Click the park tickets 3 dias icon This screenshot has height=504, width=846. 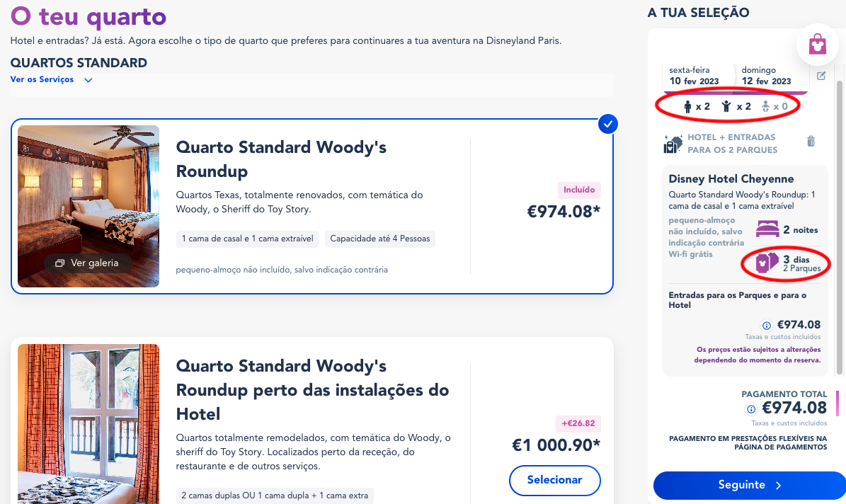point(767,263)
